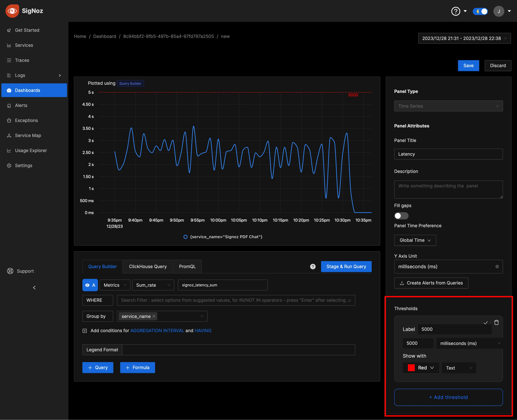Open the help question mark menu

pos(455,11)
